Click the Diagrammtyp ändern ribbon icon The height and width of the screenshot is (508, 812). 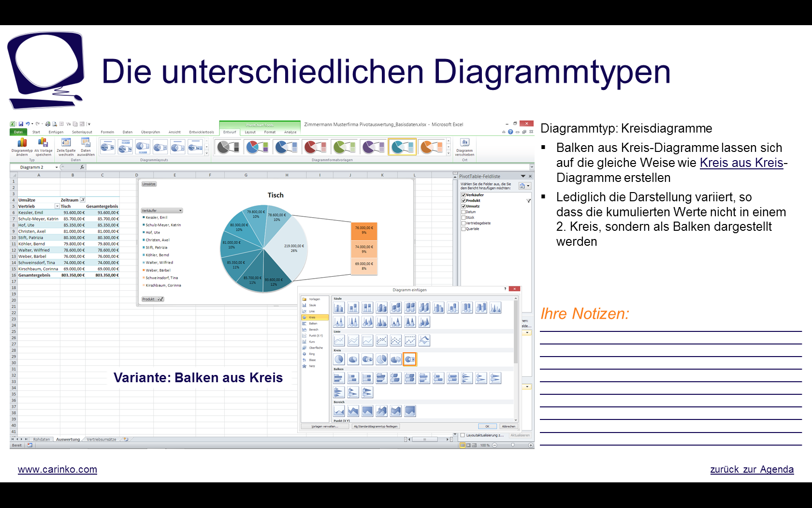22,147
